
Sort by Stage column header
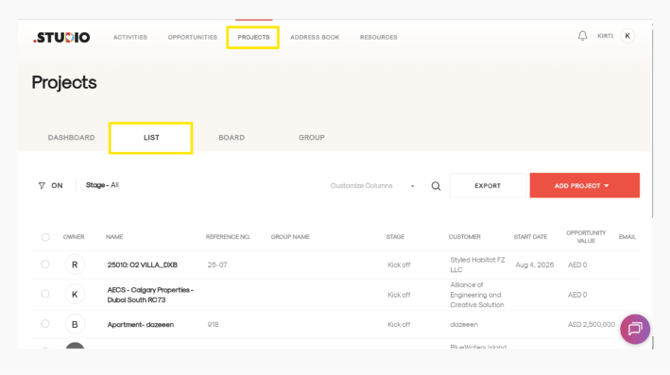click(x=395, y=237)
